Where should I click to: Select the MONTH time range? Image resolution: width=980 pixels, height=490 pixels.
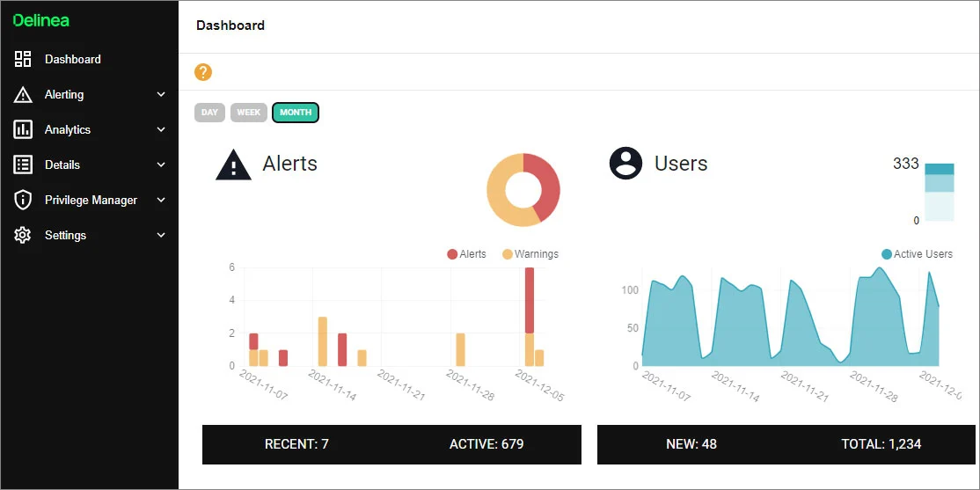point(296,113)
